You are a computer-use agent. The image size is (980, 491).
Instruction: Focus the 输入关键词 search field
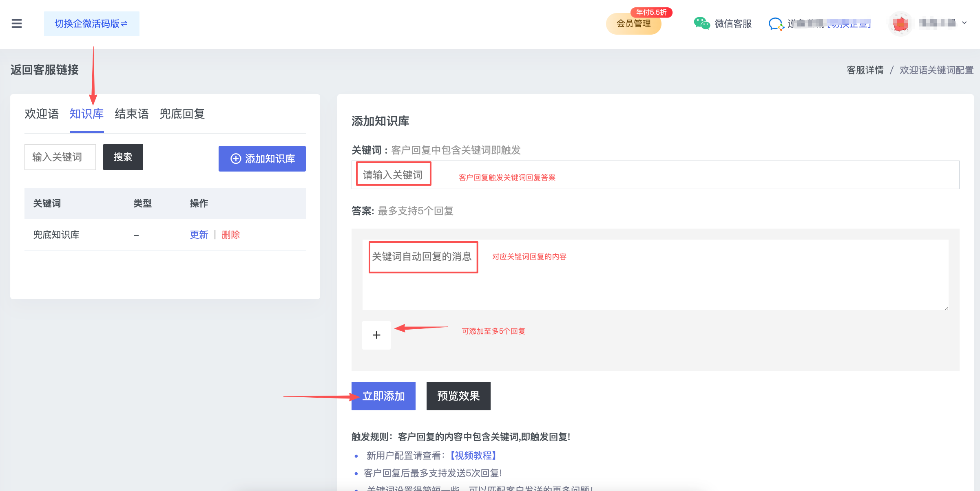coord(60,157)
